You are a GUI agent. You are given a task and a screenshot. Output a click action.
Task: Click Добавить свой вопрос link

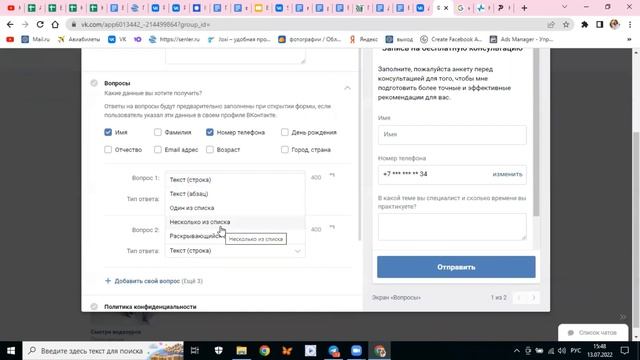click(147, 281)
